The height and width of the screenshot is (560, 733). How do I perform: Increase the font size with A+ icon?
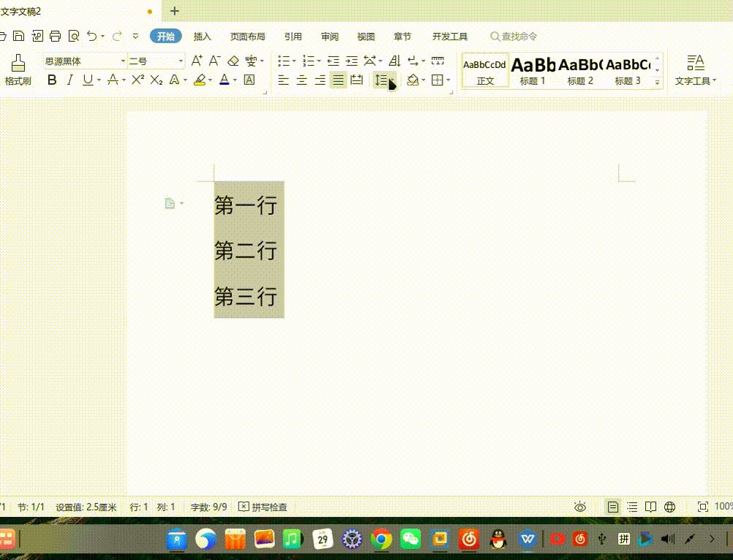[196, 61]
